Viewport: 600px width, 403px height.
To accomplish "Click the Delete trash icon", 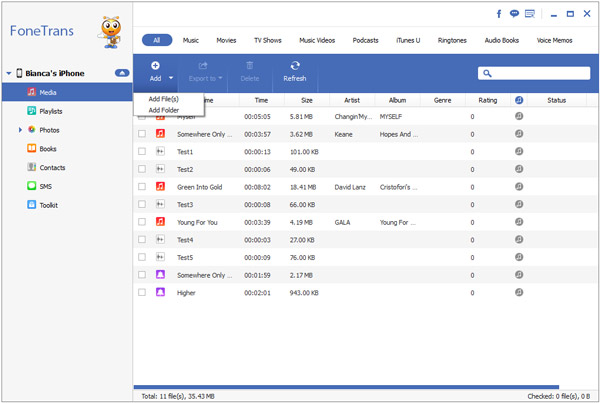I will point(249,65).
